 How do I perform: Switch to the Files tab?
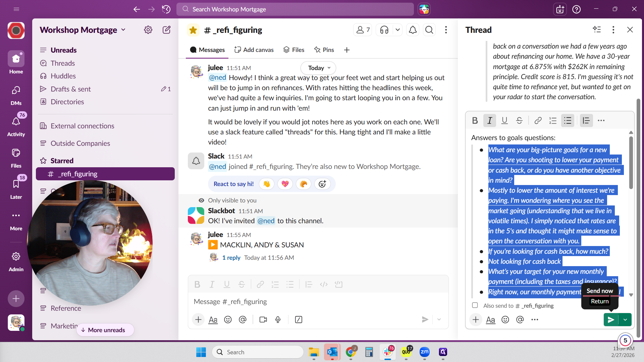click(294, 50)
